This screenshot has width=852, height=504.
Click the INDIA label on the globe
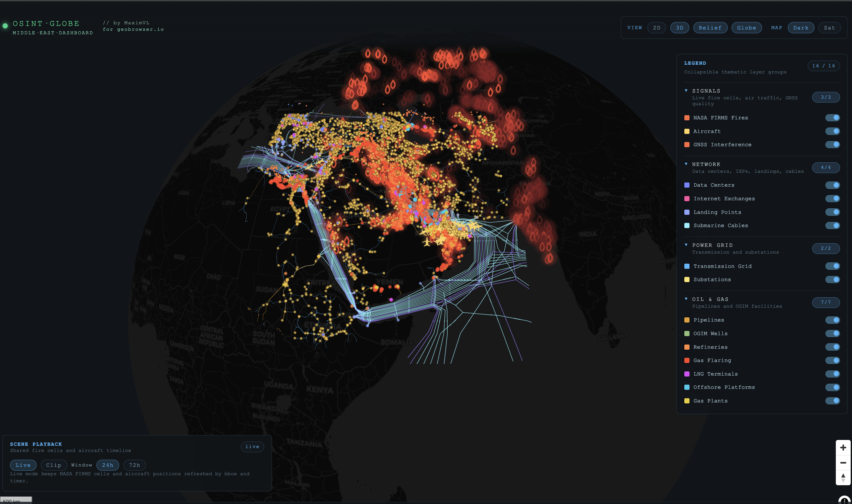pos(588,234)
